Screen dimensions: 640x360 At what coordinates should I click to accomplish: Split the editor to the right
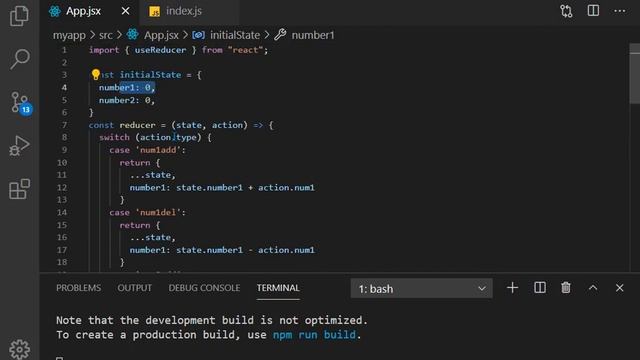(x=593, y=11)
